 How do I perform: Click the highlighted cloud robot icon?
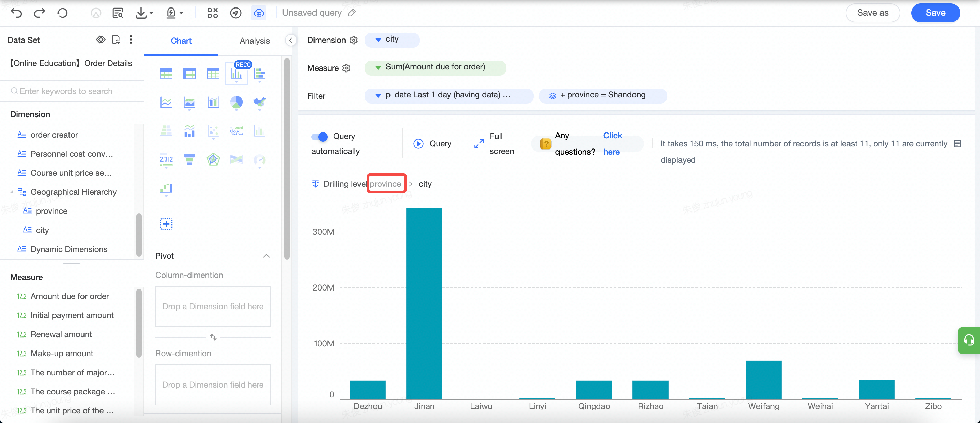[x=259, y=13]
